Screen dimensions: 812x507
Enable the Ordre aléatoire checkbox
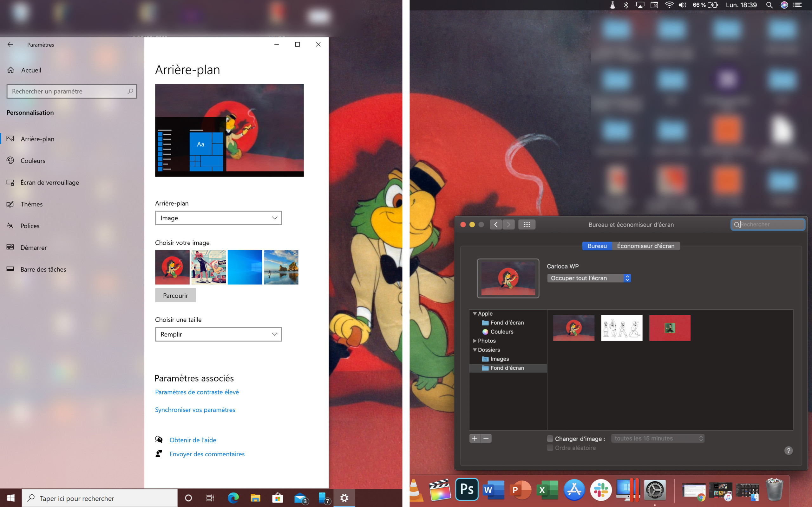click(549, 447)
